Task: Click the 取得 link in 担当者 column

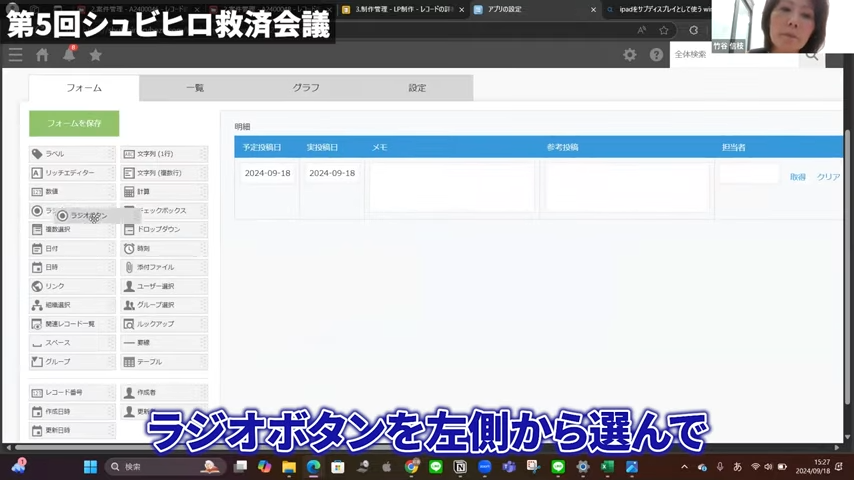Action: 798,177
